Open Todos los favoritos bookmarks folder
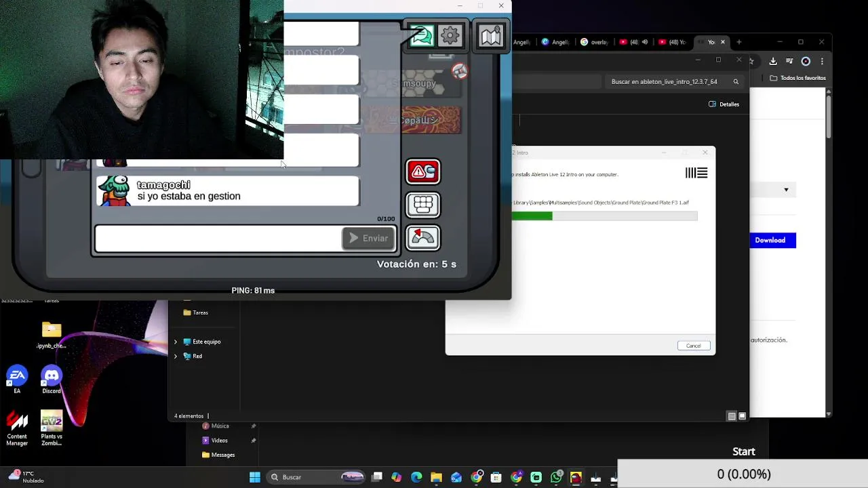Screen dimensions: 868x488 [797, 78]
